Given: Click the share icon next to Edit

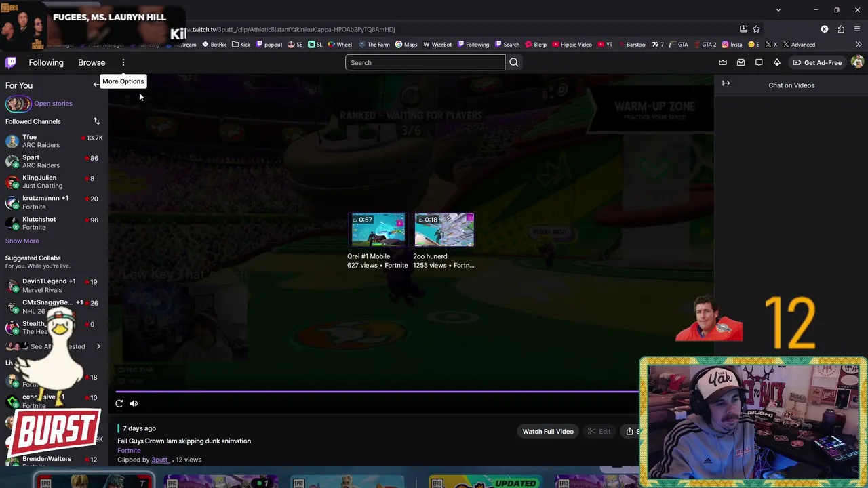Looking at the screenshot, I should [631, 431].
